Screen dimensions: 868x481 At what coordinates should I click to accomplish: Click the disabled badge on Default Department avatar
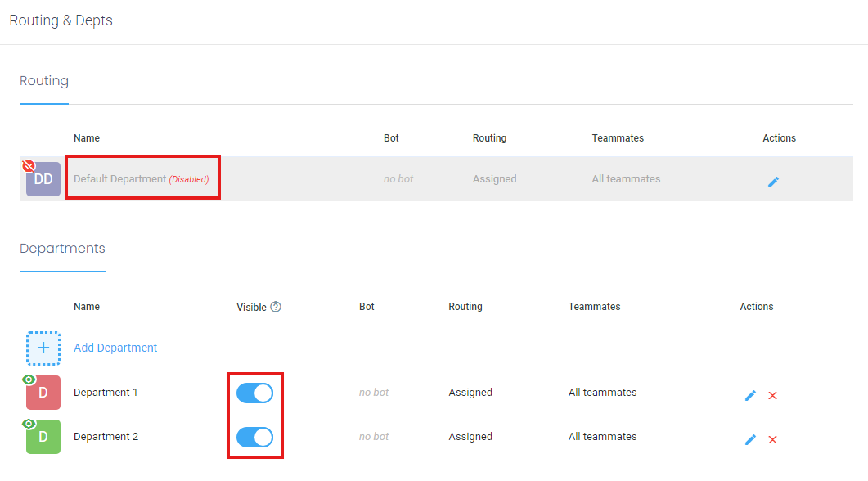tap(29, 166)
